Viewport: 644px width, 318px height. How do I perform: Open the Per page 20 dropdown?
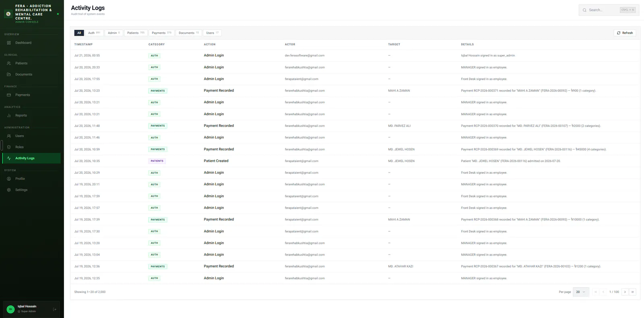coord(581,292)
